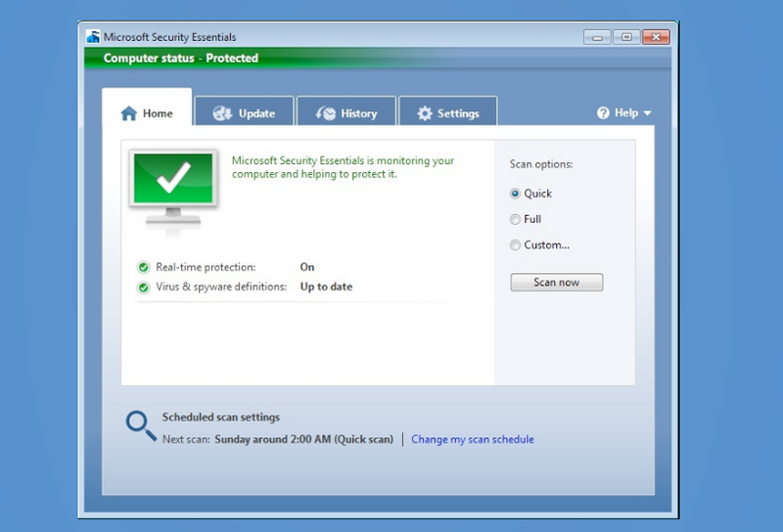
Task: Click the Microsoft Security Essentials title bar icon
Action: click(93, 36)
